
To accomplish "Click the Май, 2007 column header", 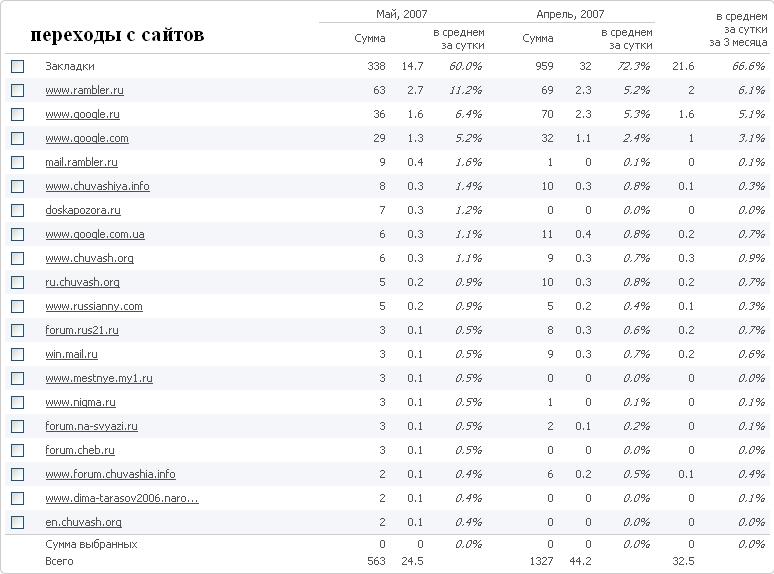I will point(401,14).
